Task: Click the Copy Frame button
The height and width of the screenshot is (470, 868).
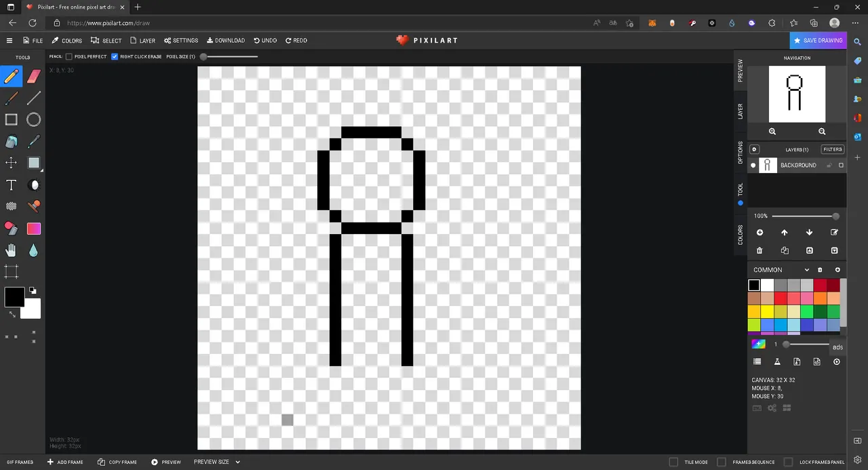Action: point(117,462)
